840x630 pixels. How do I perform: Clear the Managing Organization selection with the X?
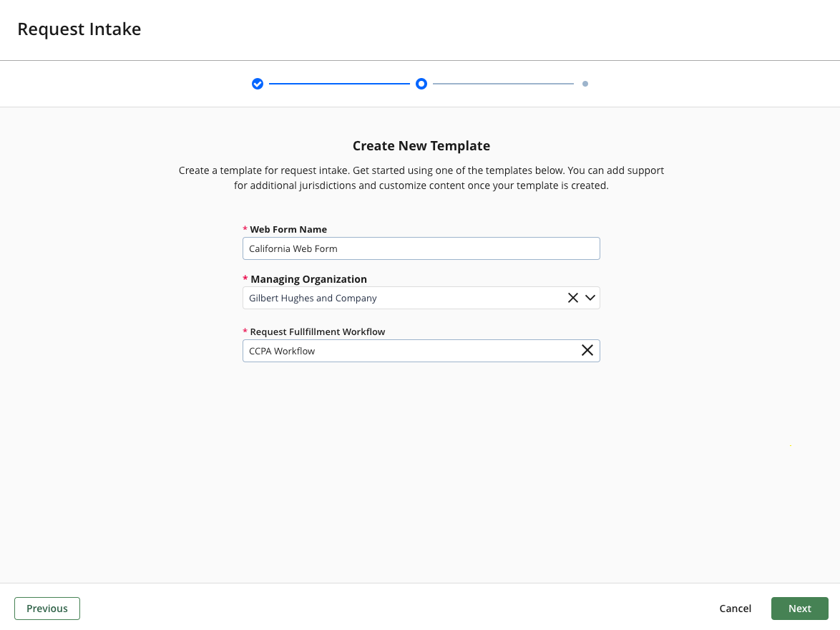point(572,297)
